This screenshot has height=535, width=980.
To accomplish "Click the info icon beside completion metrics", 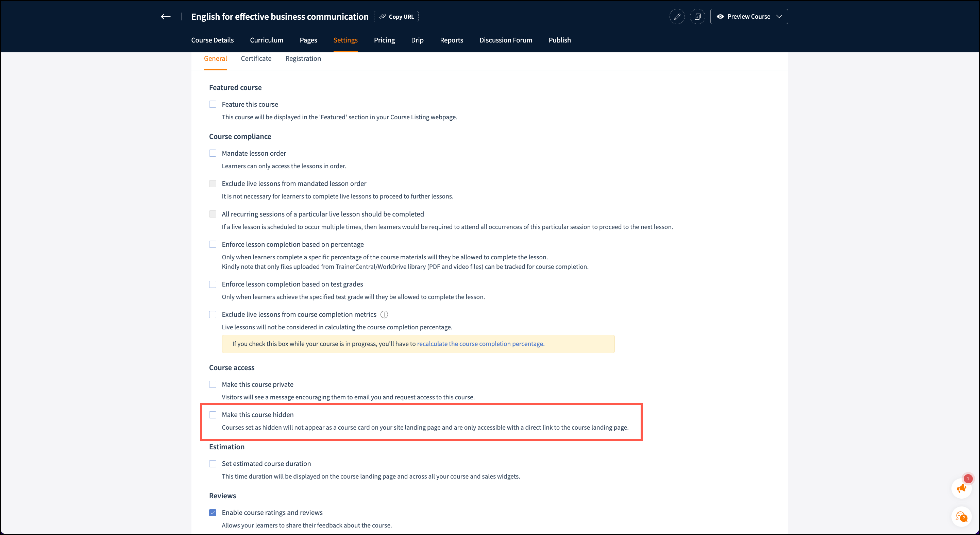I will [x=384, y=314].
